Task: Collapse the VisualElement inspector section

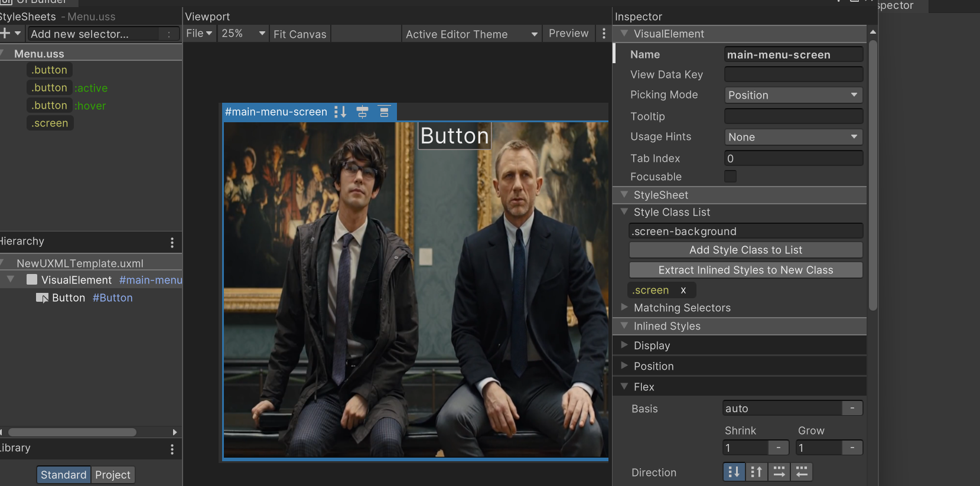Action: (624, 34)
